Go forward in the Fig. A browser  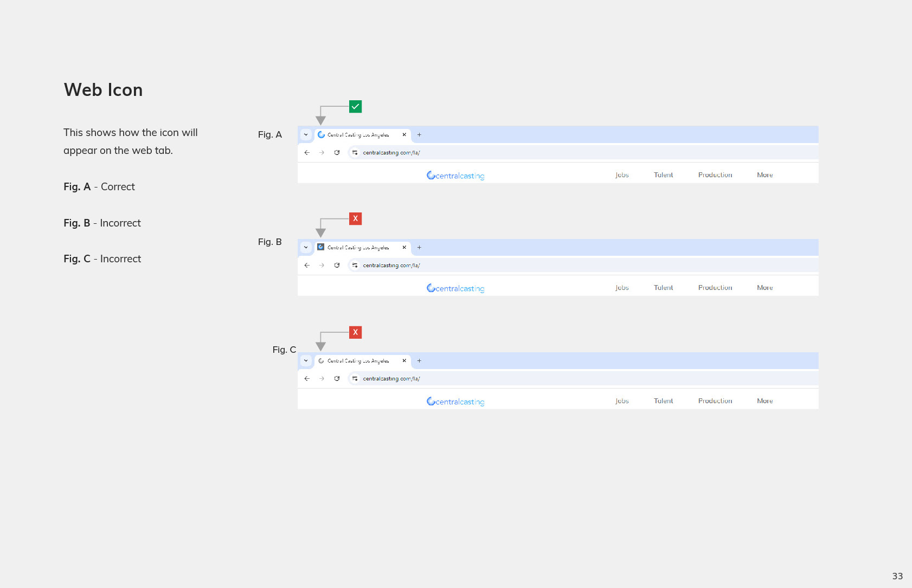[322, 153]
